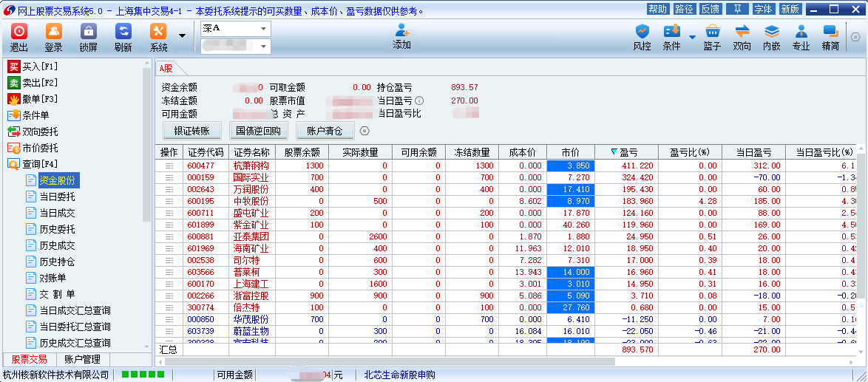Click the 账户清仓 button
868x382 pixels.
tap(325, 131)
